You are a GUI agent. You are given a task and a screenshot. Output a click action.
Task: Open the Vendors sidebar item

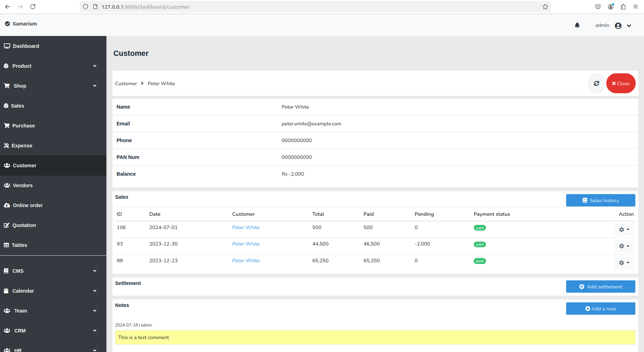[x=53, y=185]
